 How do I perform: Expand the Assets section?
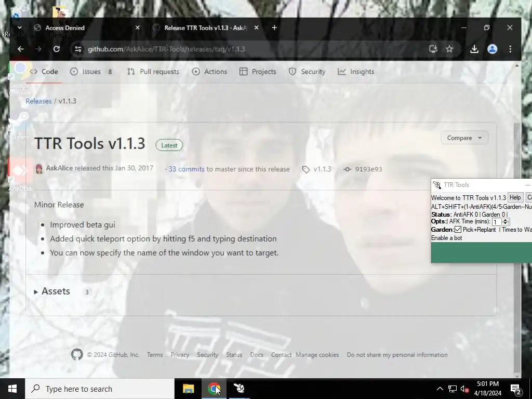[52, 291]
